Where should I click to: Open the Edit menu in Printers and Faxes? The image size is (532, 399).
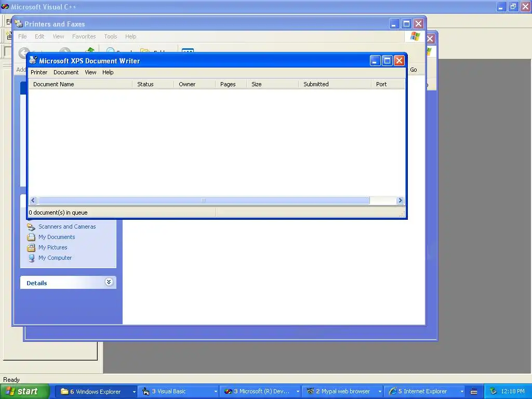pyautogui.click(x=39, y=36)
